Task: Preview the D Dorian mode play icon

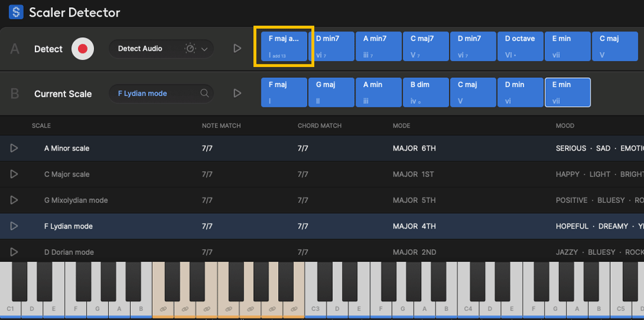Action: (14, 252)
